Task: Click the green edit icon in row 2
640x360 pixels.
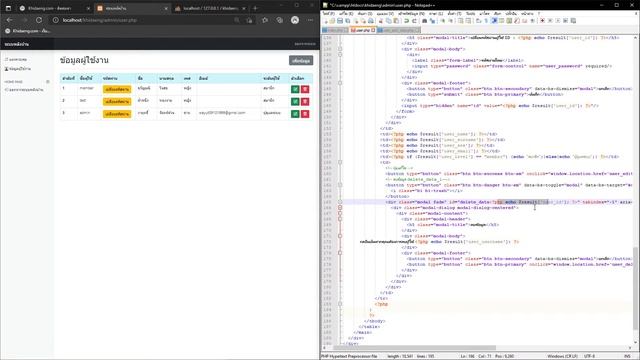Action: [x=295, y=101]
